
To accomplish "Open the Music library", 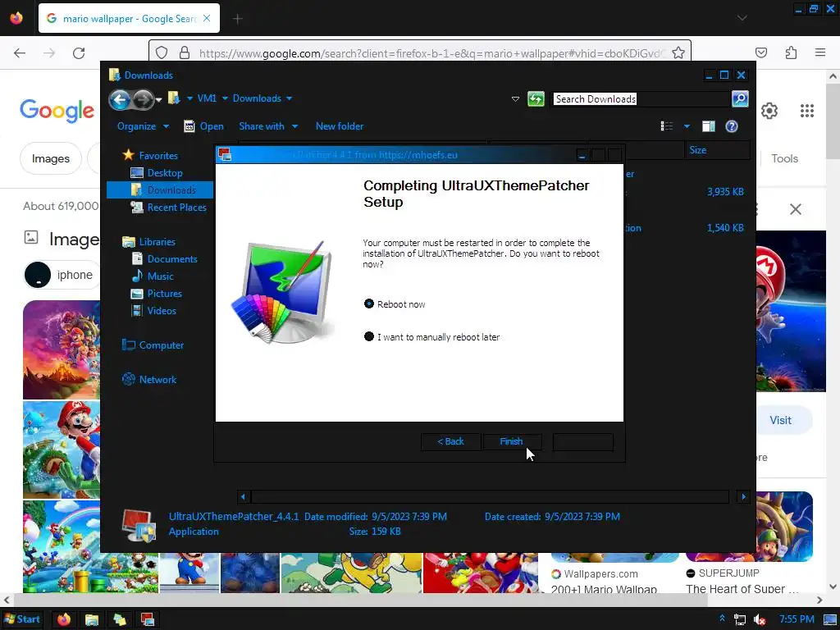I will [x=153, y=276].
